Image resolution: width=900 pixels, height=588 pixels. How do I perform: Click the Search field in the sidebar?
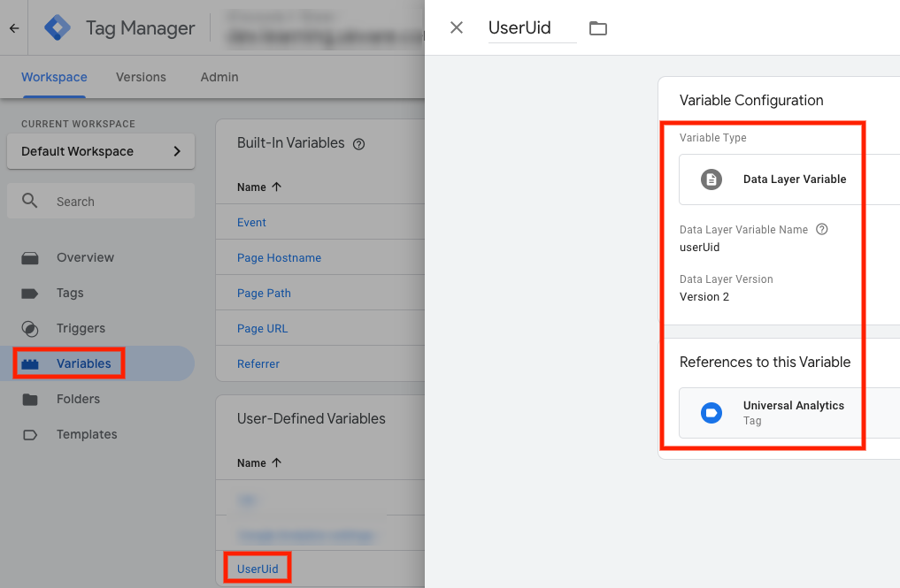pyautogui.click(x=100, y=201)
